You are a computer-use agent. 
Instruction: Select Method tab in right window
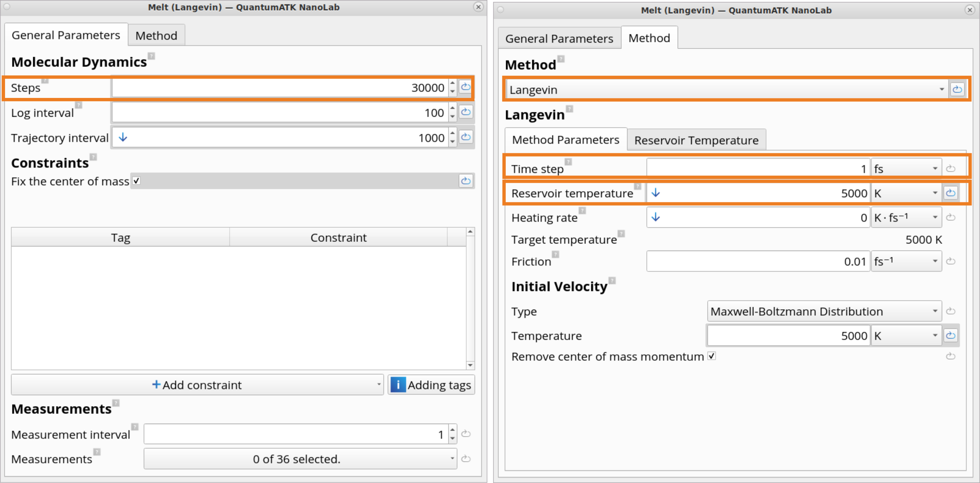click(x=649, y=38)
